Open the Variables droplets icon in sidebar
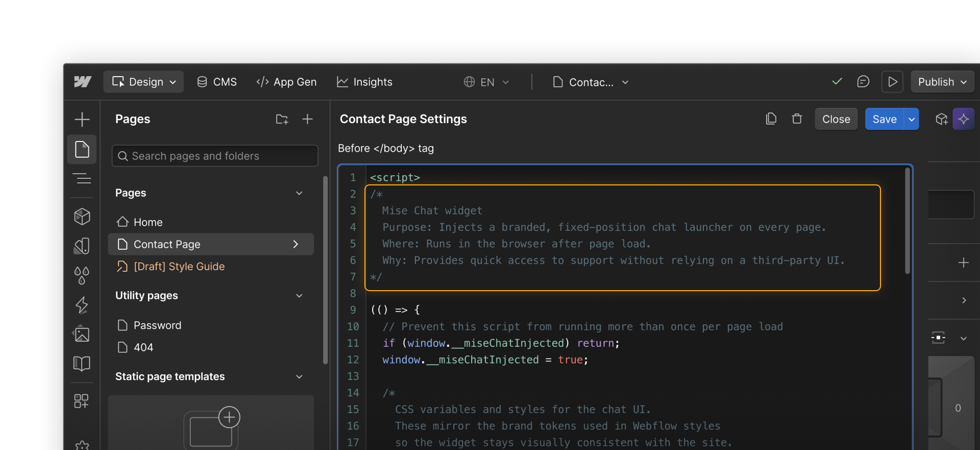Screen dimensions: 980x450 click(x=82, y=276)
